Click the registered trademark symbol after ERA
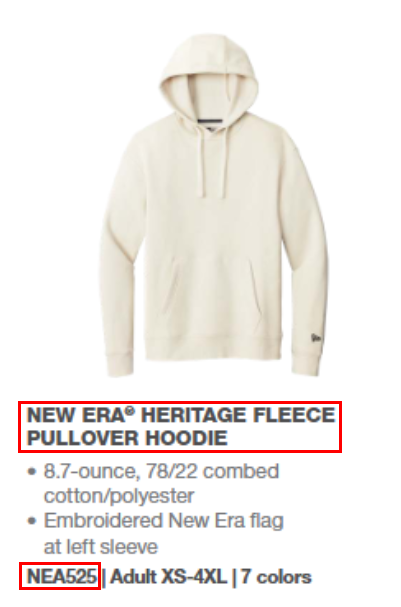The width and height of the screenshot is (401, 607). (x=131, y=412)
